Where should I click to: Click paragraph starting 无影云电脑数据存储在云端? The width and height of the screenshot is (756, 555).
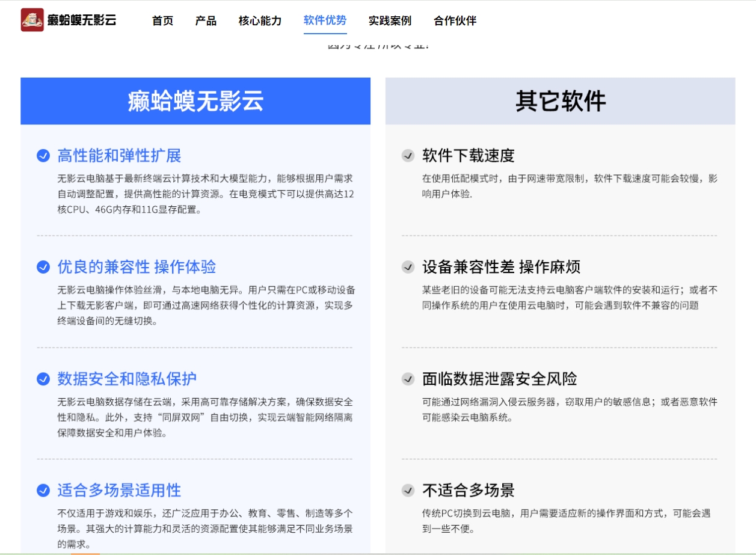point(206,417)
